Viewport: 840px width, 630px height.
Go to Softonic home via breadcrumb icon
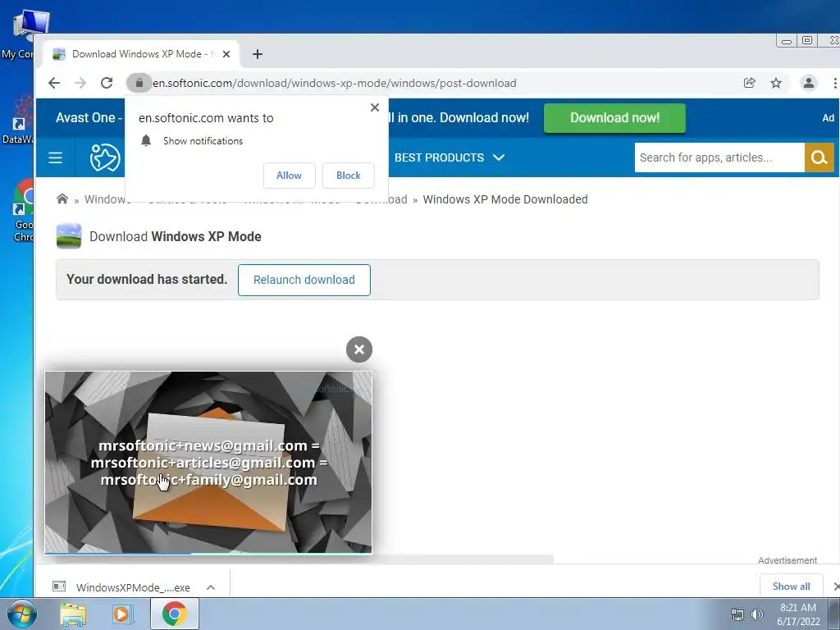click(x=62, y=199)
